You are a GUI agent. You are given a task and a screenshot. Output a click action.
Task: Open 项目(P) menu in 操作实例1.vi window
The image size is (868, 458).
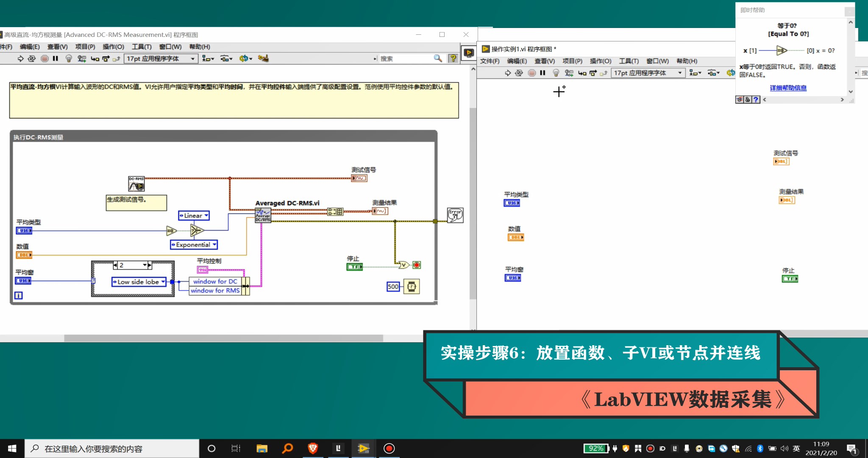pos(572,61)
